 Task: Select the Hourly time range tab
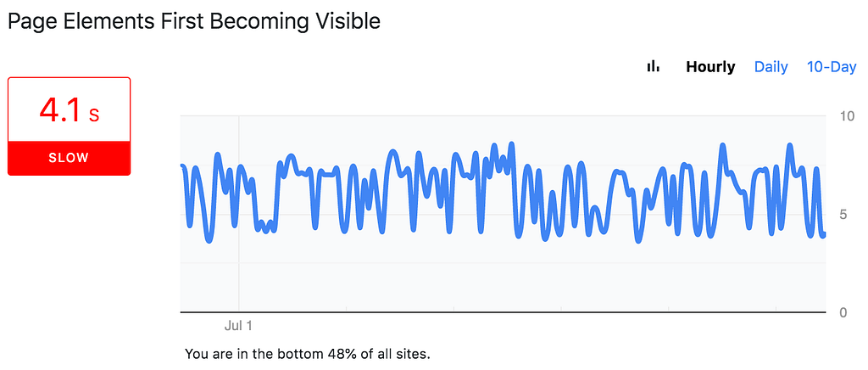710,67
